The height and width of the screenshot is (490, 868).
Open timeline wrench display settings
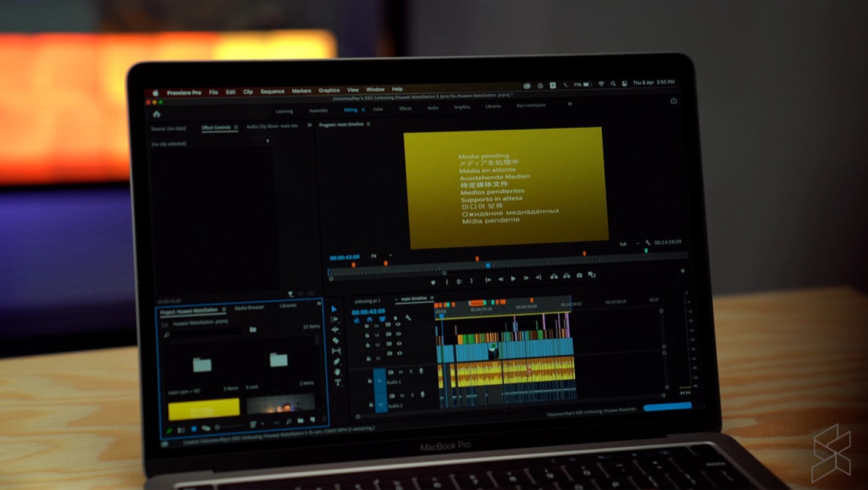(x=408, y=318)
